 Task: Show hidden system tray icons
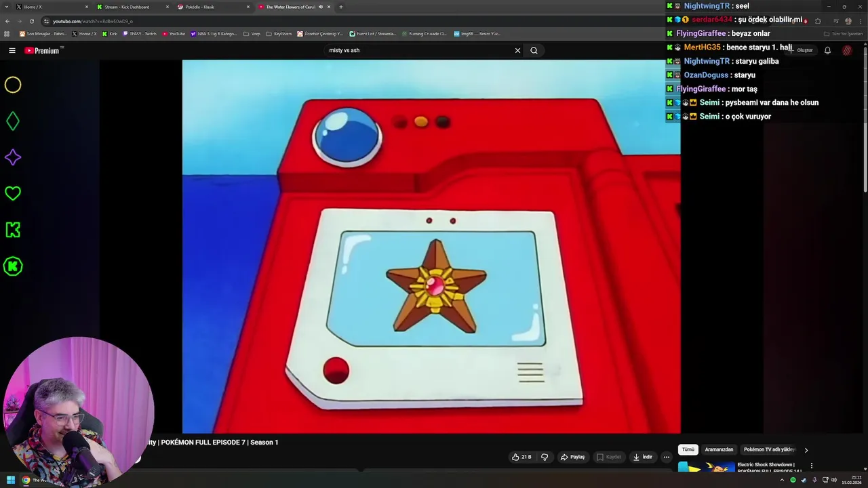point(782,480)
